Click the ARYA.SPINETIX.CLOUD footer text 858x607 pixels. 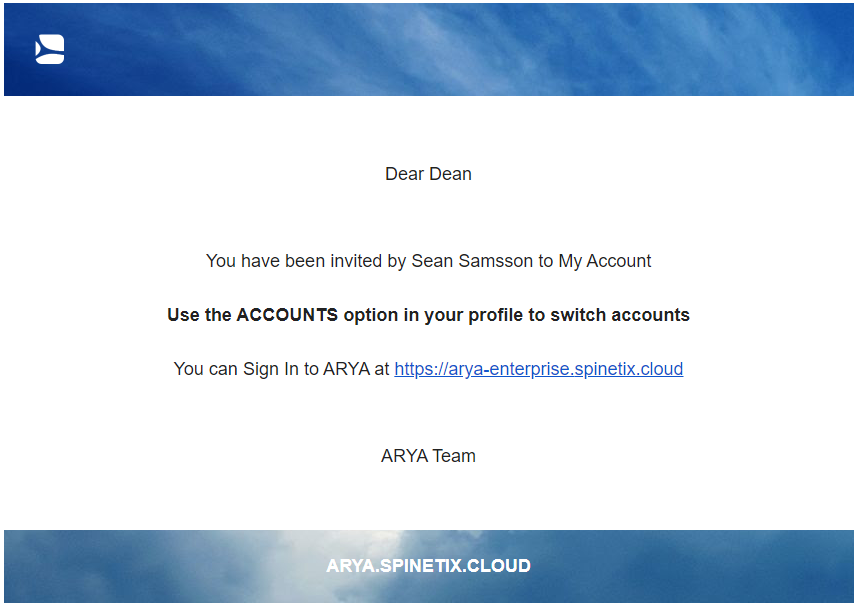tap(428, 565)
